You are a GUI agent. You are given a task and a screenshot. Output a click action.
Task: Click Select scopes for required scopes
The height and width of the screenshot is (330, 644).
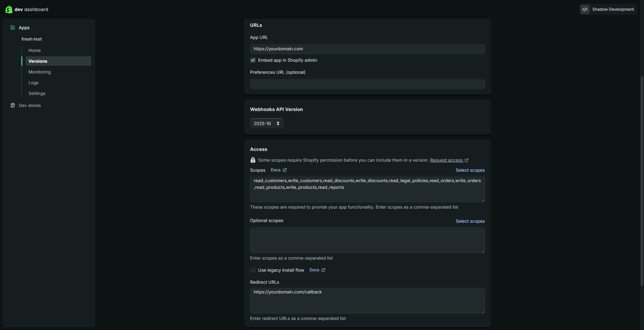pyautogui.click(x=470, y=170)
